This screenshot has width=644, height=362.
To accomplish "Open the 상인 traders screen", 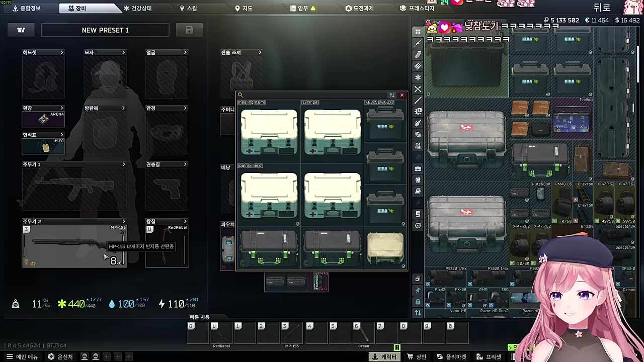I will pos(417,356).
